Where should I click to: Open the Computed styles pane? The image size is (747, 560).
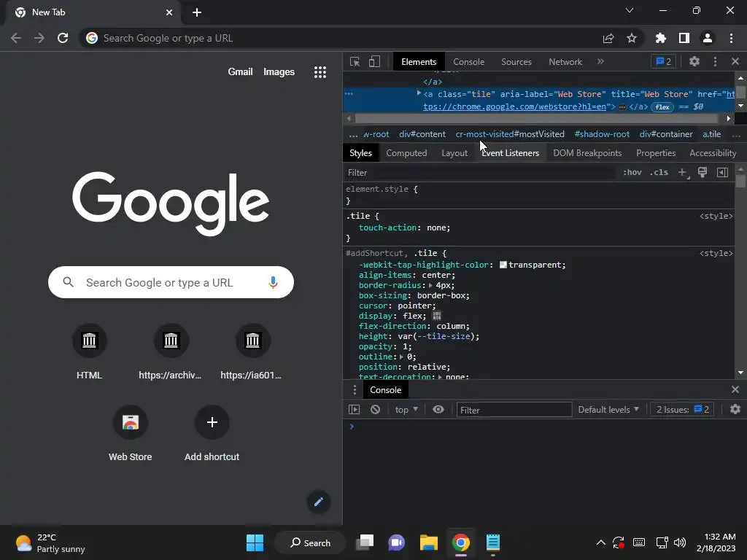[406, 153]
